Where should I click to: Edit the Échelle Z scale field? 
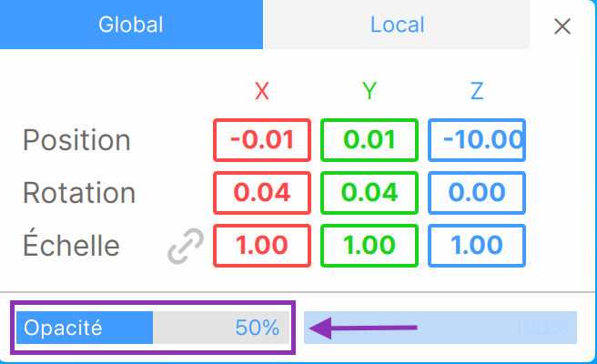pyautogui.click(x=477, y=246)
